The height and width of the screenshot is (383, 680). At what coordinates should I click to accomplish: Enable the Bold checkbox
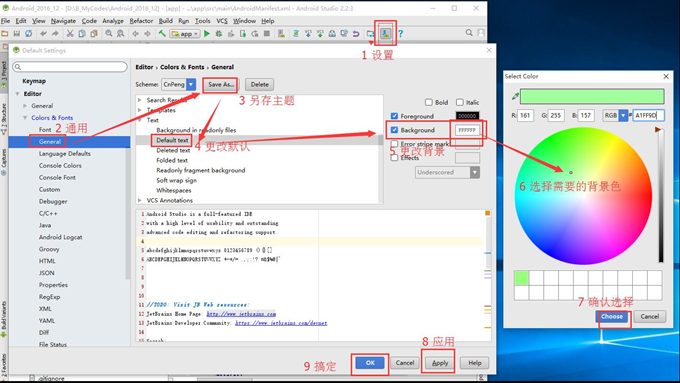click(x=428, y=102)
